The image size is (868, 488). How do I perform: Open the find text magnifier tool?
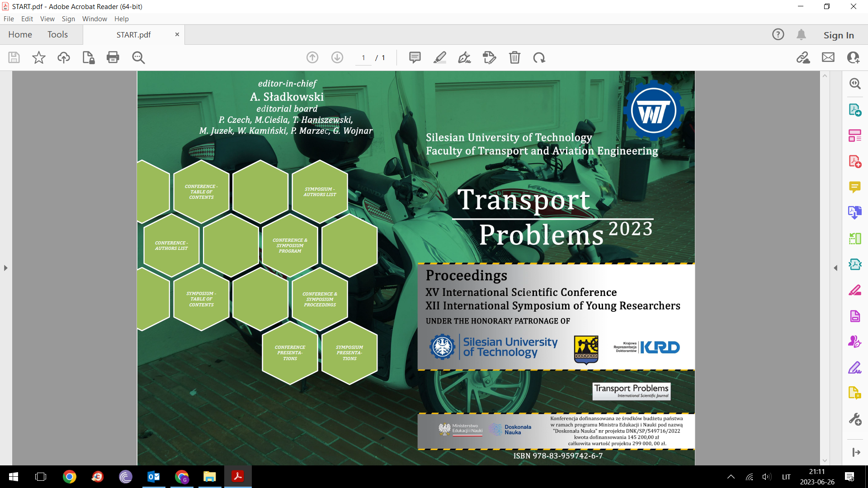(x=138, y=57)
